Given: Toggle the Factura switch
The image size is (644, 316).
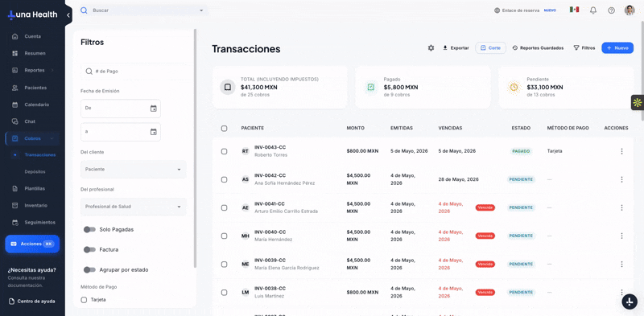Looking at the screenshot, I should pyautogui.click(x=89, y=249).
